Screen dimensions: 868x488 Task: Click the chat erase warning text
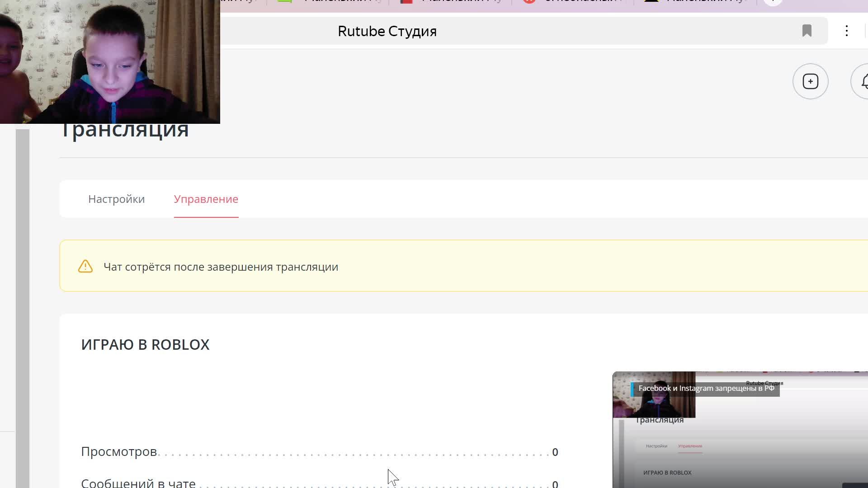[x=221, y=267]
